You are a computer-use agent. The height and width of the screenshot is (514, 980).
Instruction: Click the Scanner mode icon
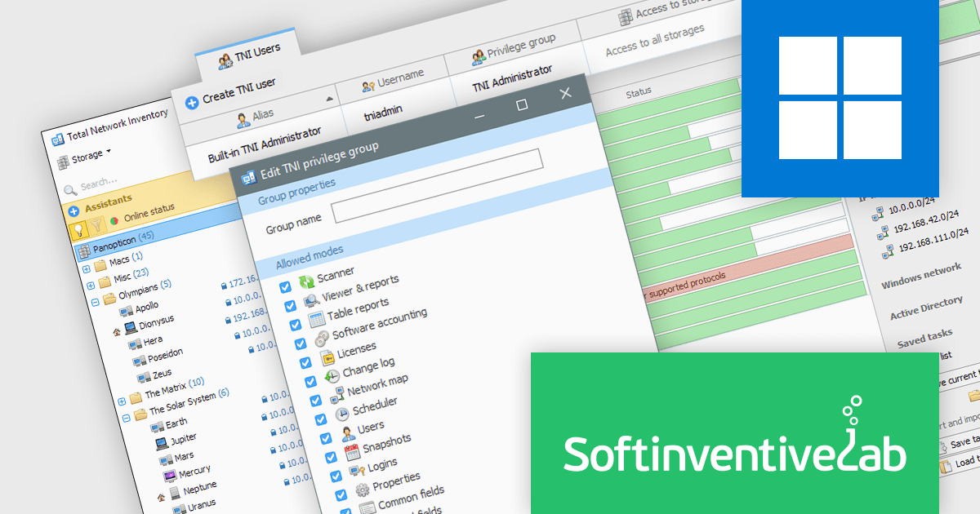(306, 281)
